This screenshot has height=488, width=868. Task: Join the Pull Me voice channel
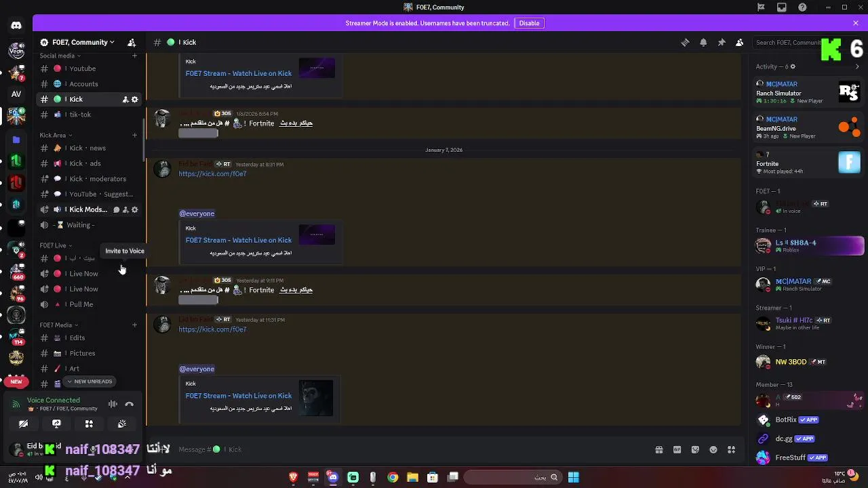pyautogui.click(x=88, y=304)
